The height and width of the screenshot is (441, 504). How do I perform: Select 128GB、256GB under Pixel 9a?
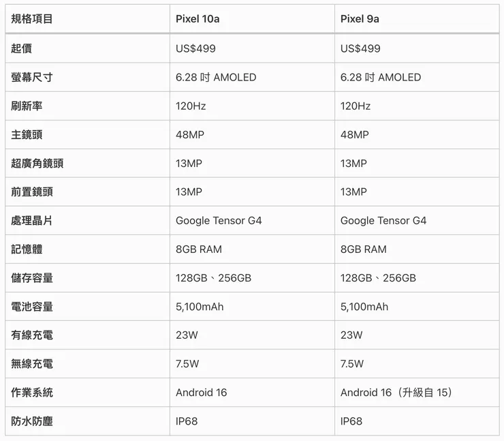coord(378,277)
